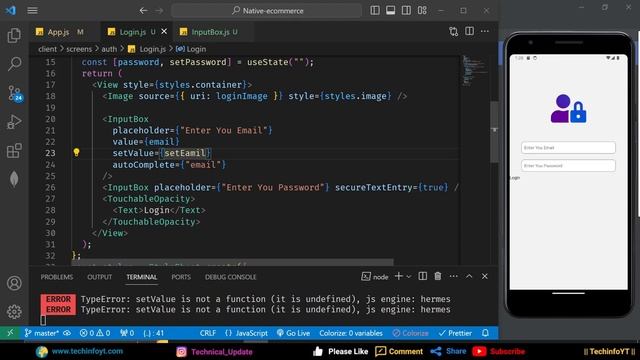Maximize the panel with the up chevron
This screenshot has width=640, height=360.
coord(469,276)
